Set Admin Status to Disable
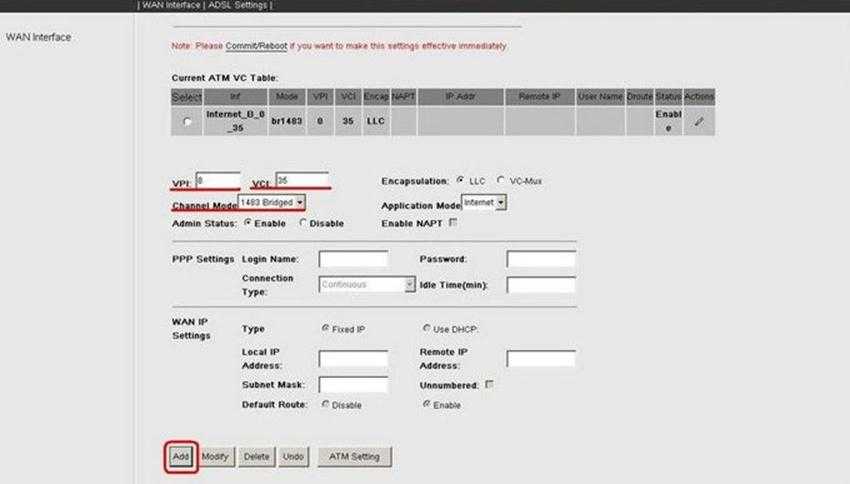Screen dimensions: 850x484 point(303,223)
